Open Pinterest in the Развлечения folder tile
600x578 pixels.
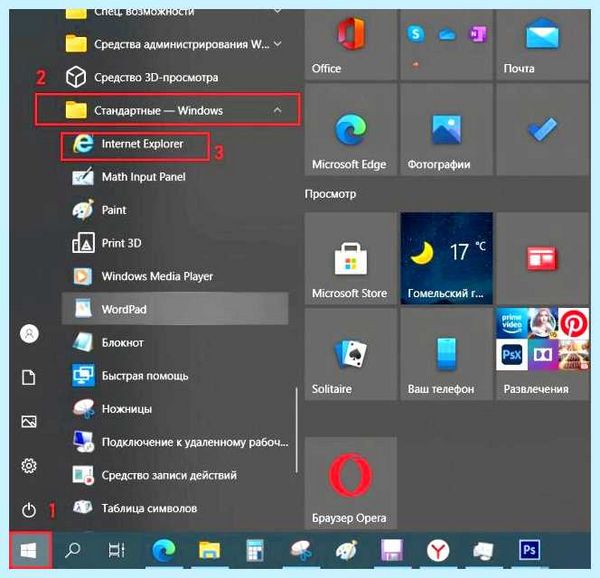pos(574,323)
